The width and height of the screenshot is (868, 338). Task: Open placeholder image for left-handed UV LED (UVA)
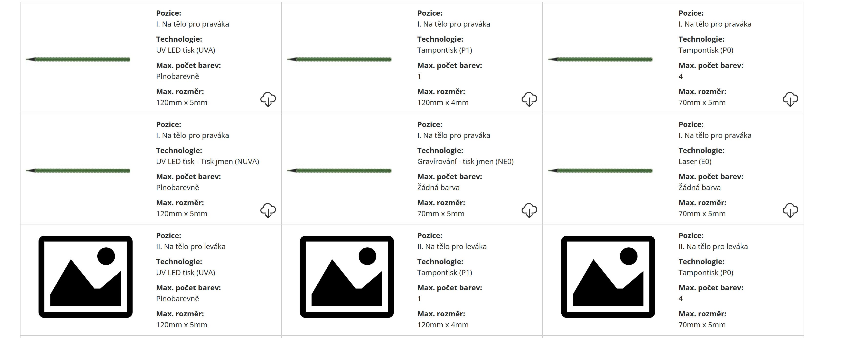tap(86, 277)
